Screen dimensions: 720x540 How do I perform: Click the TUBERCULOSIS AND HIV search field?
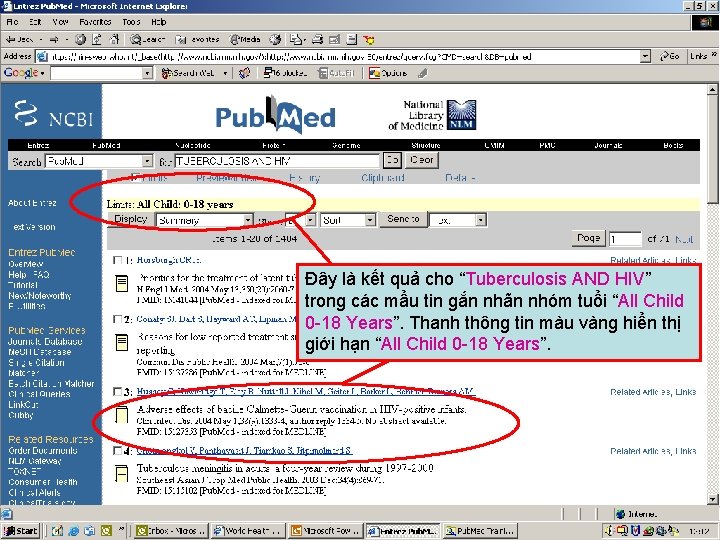277,161
